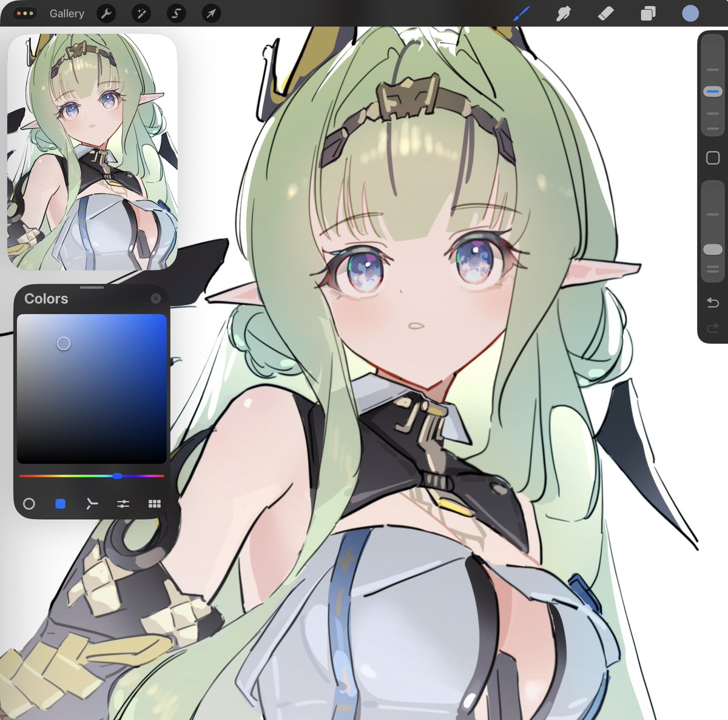
Task: Open the Actions menu (wrench icon)
Action: pyautogui.click(x=106, y=13)
